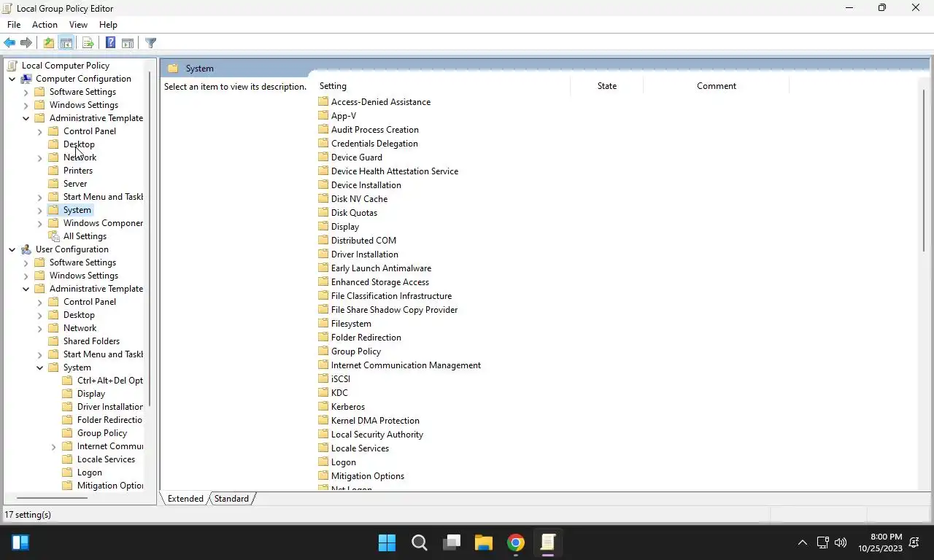Switch to the Extended tab
934x560 pixels.
pos(185,499)
